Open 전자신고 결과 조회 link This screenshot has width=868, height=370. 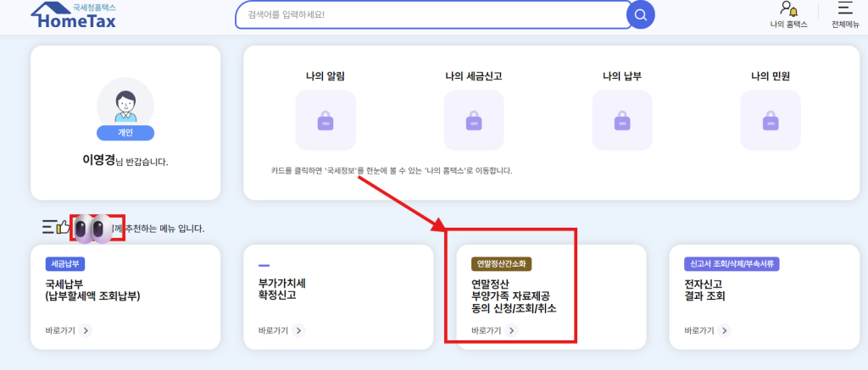[x=704, y=290]
